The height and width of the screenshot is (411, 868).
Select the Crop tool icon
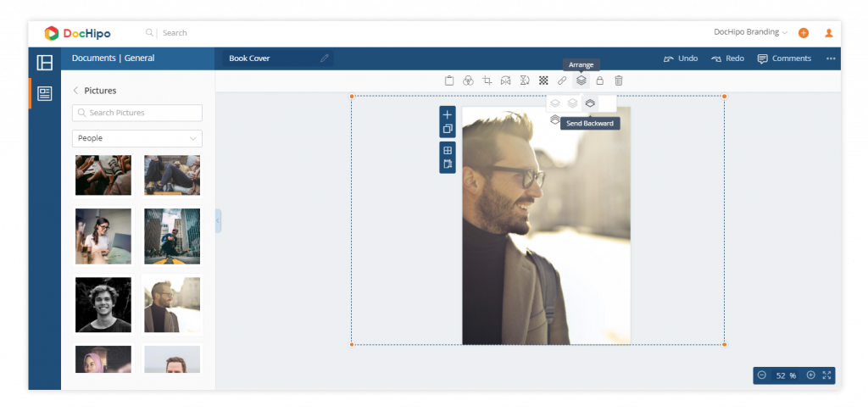(x=487, y=81)
